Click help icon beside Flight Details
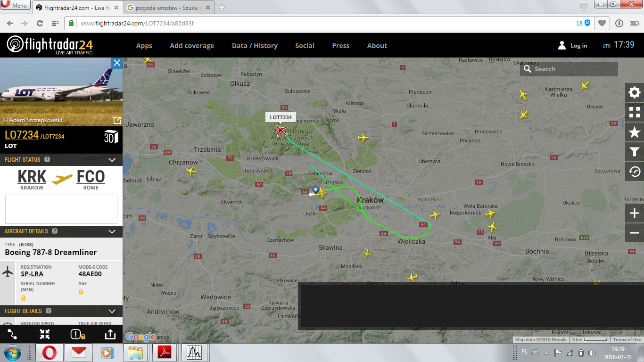 pyautogui.click(x=49, y=311)
